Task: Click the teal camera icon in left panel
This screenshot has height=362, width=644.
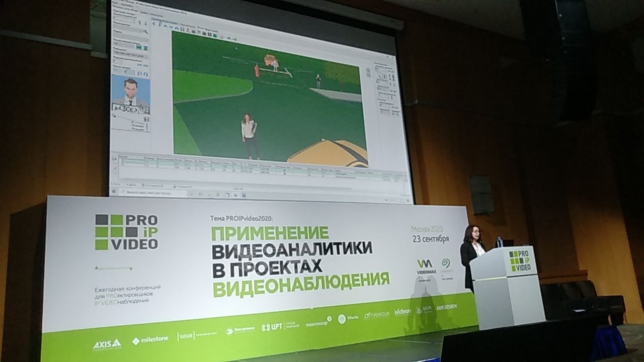Action: click(x=139, y=47)
